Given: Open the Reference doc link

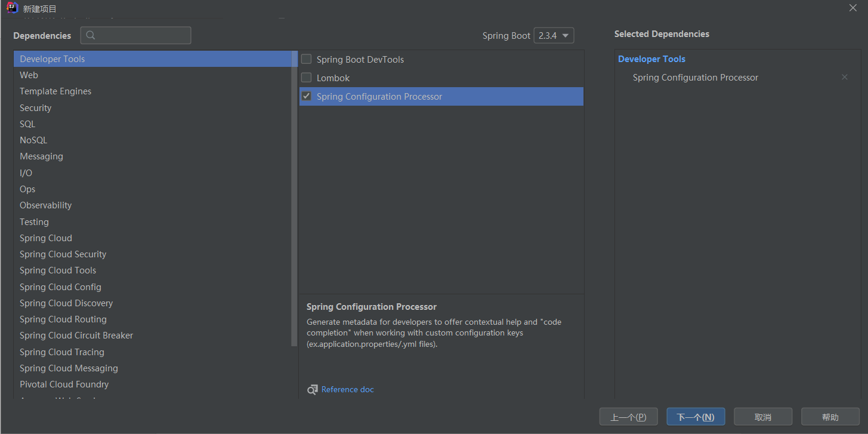Looking at the screenshot, I should click(347, 389).
